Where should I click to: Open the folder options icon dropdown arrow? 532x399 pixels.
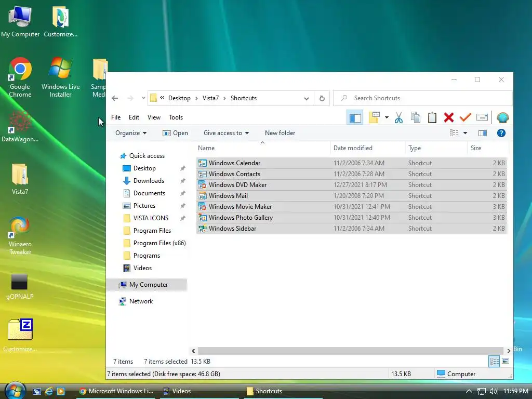coord(387,117)
